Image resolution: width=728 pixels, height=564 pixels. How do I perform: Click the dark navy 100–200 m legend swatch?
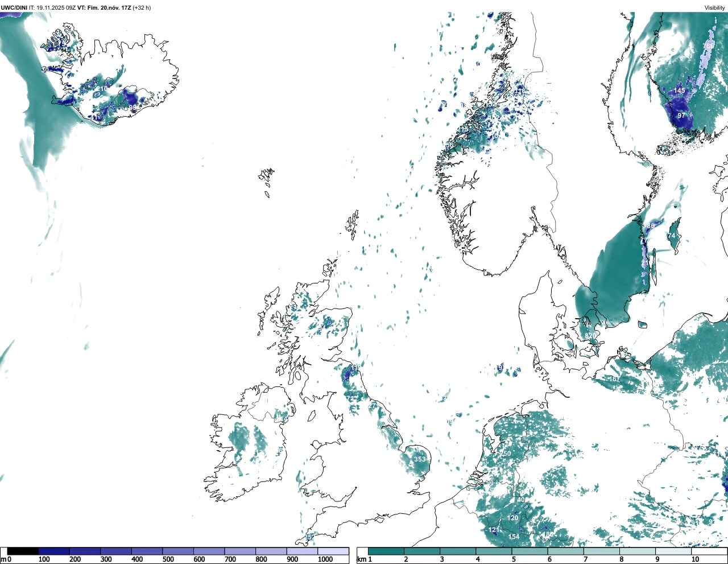pyautogui.click(x=54, y=551)
